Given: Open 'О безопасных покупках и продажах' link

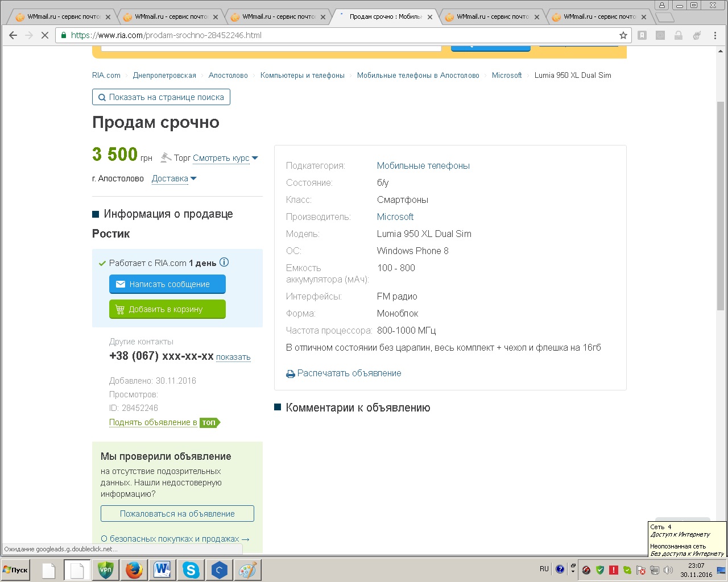Looking at the screenshot, I should (x=175, y=539).
